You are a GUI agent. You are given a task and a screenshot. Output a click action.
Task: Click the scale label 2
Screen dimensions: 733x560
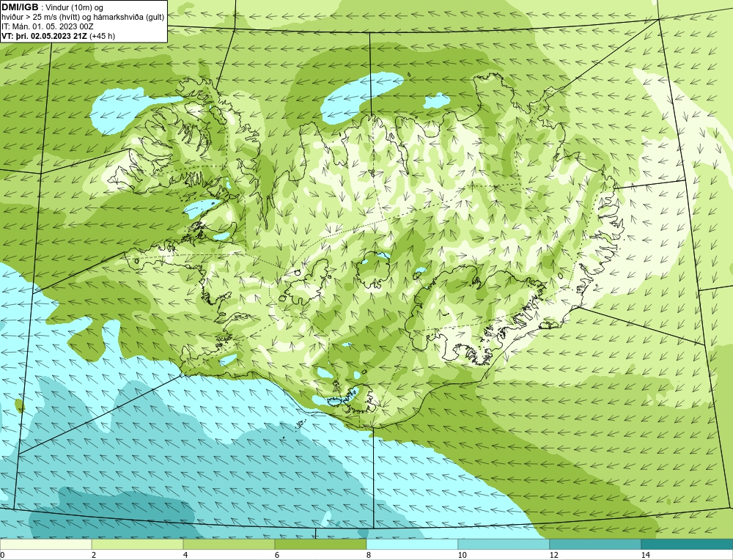pyautogui.click(x=94, y=555)
